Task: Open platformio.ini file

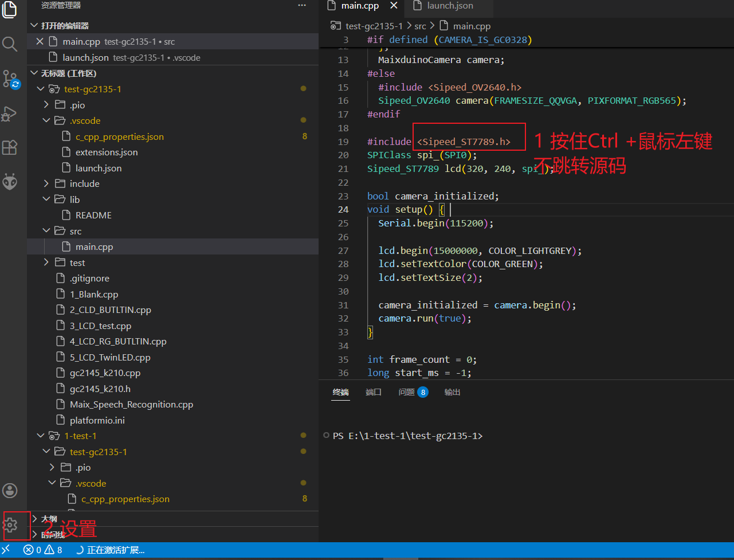Action: [x=172, y=420]
